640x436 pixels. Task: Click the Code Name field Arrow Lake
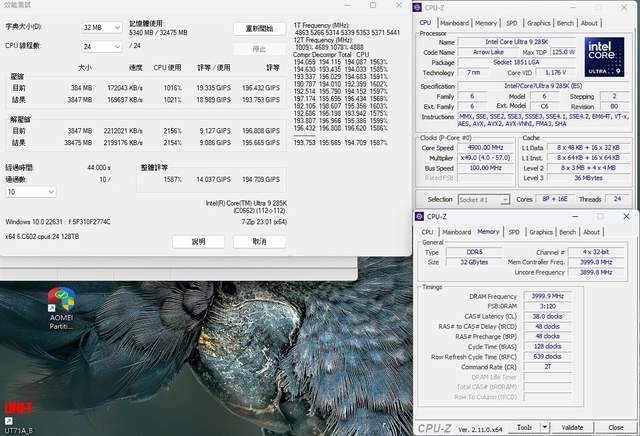pyautogui.click(x=488, y=52)
